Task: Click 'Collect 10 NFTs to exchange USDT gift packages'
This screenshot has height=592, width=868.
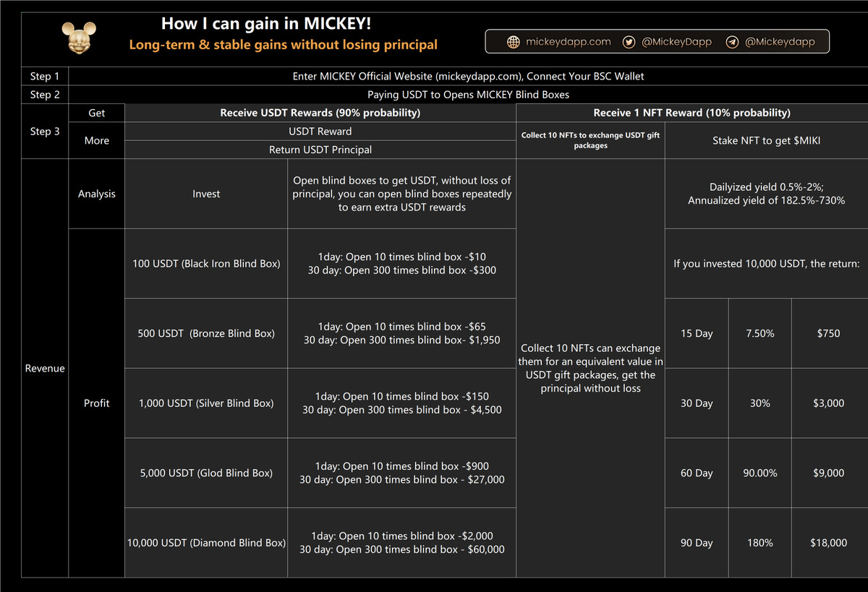Action: point(590,140)
